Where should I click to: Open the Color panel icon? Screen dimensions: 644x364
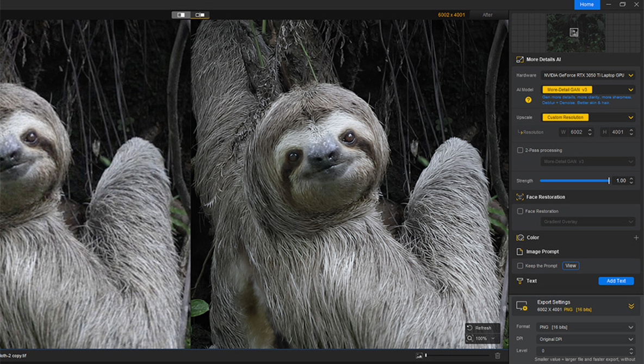(x=519, y=237)
